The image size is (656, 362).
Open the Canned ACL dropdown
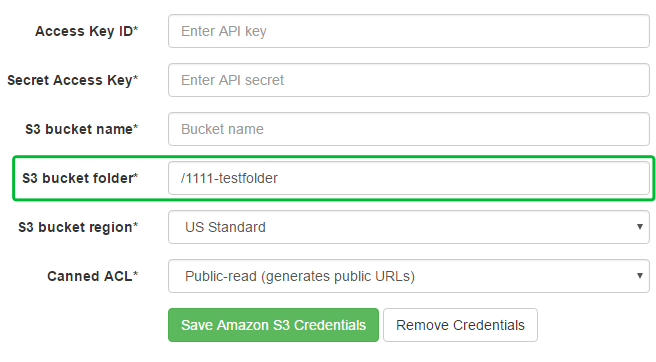pos(409,276)
